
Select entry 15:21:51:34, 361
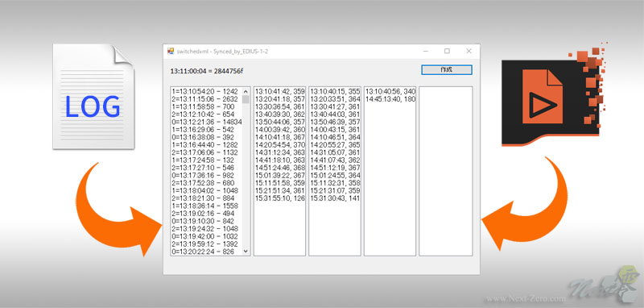(279, 190)
